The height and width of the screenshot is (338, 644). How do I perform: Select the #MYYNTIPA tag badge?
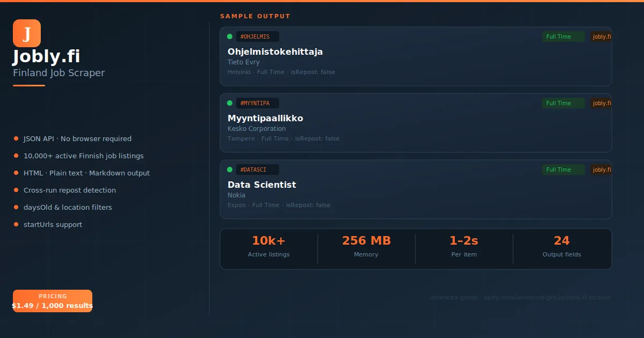coord(258,103)
